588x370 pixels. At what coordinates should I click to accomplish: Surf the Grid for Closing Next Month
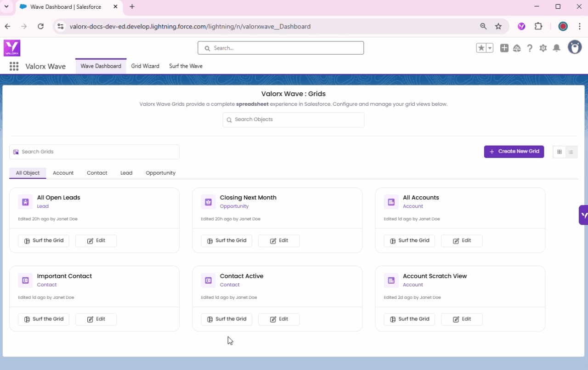(226, 241)
